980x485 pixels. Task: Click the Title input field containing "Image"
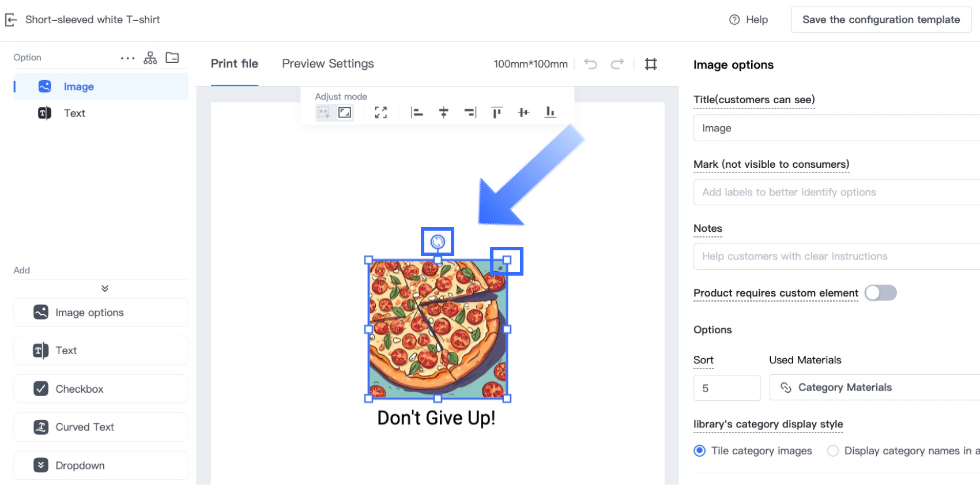[836, 128]
